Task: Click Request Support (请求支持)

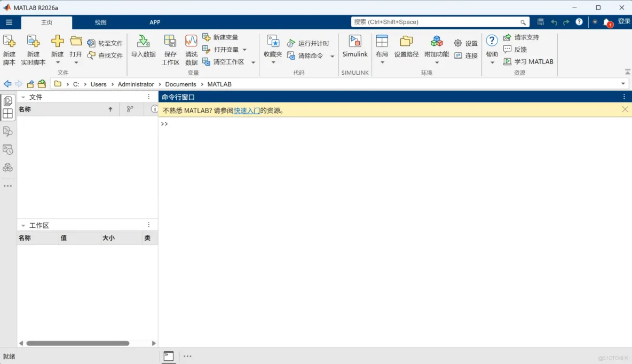Action: tap(521, 37)
